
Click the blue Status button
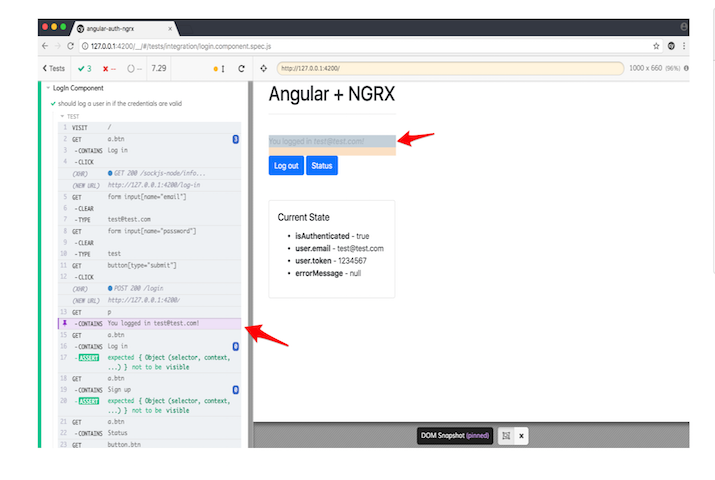point(322,166)
